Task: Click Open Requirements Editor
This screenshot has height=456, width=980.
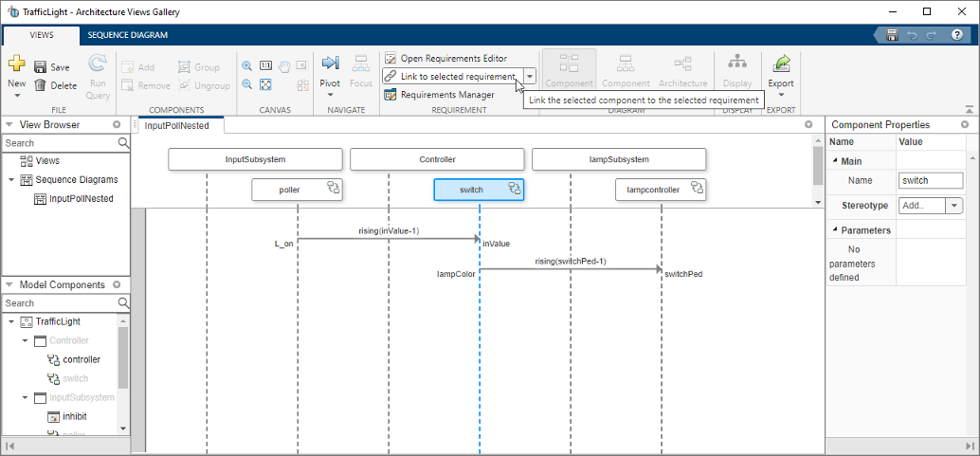Action: tap(453, 58)
